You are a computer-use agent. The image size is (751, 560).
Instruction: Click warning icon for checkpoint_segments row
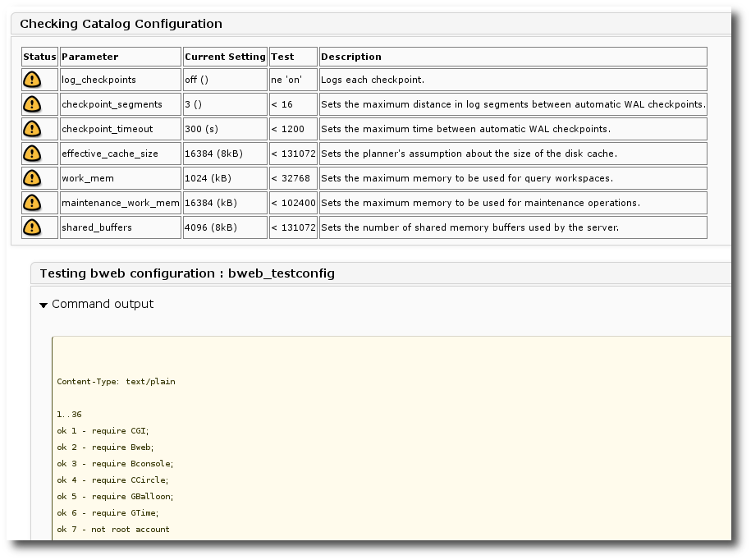click(x=32, y=104)
